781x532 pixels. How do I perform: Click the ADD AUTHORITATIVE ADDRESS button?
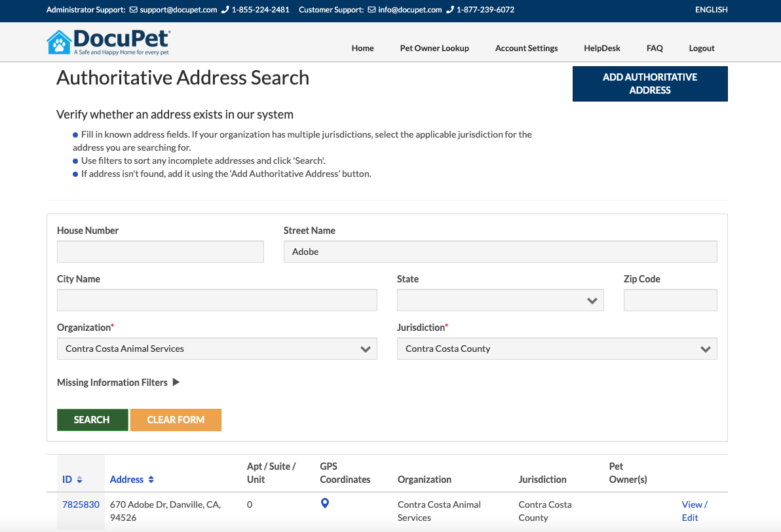[649, 83]
